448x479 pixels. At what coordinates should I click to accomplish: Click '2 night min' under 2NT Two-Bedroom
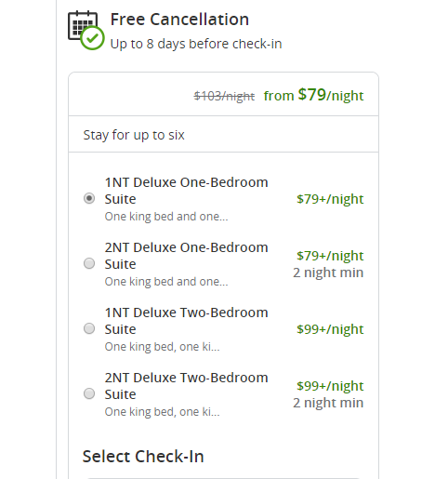pos(328,403)
